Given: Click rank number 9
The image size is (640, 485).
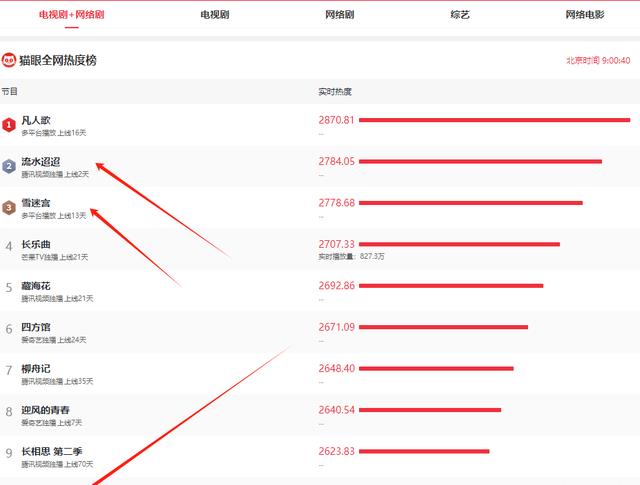Looking at the screenshot, I should coord(9,453).
